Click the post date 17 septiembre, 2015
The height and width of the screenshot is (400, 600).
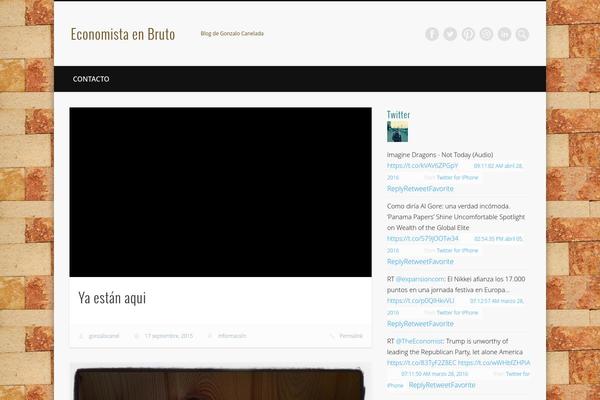tap(169, 336)
